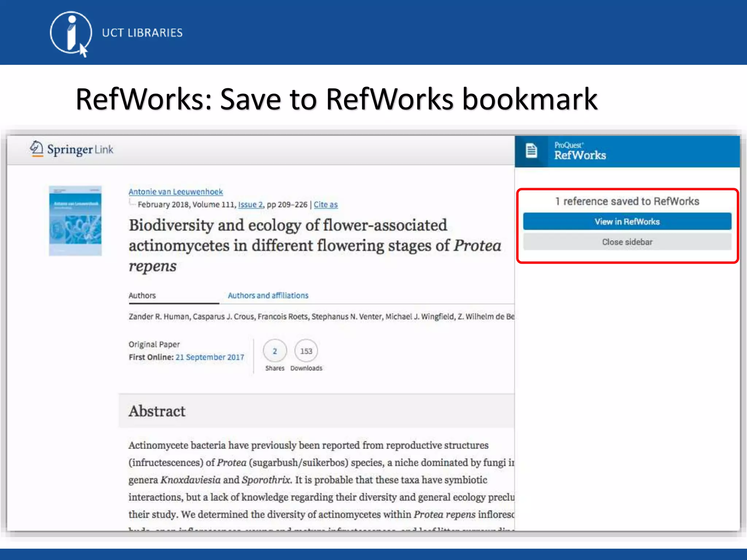The height and width of the screenshot is (560, 747).
Task: Click the Close sidebar button
Action: pyautogui.click(x=627, y=242)
